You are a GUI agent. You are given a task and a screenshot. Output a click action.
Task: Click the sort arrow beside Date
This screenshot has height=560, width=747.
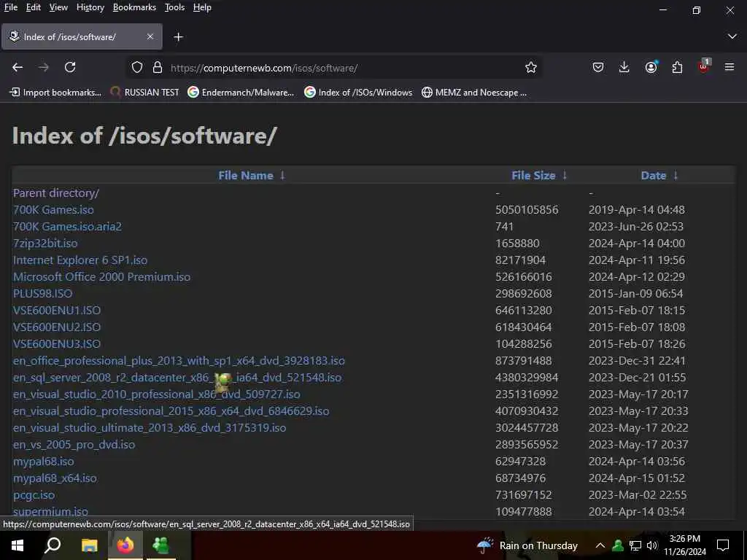pos(675,175)
